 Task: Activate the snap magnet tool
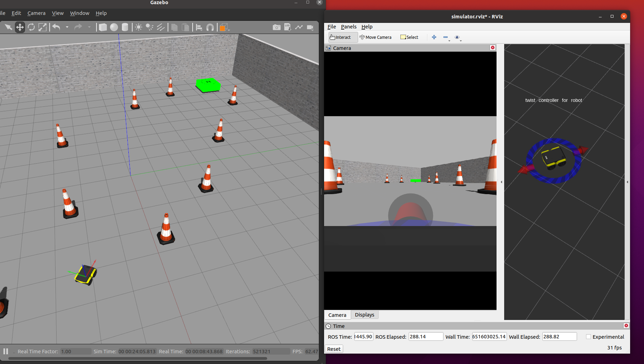pos(210,27)
